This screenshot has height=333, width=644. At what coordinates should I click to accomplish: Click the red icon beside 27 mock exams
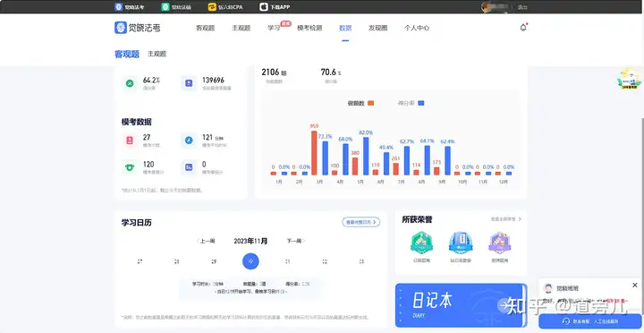[x=130, y=141]
